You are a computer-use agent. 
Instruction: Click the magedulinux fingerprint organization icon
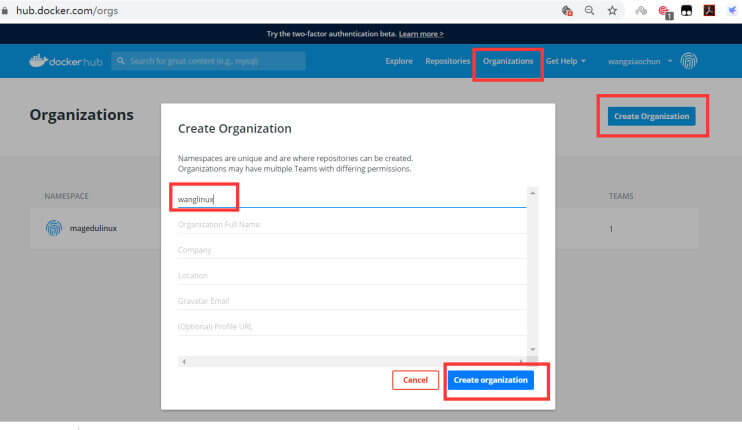[54, 228]
